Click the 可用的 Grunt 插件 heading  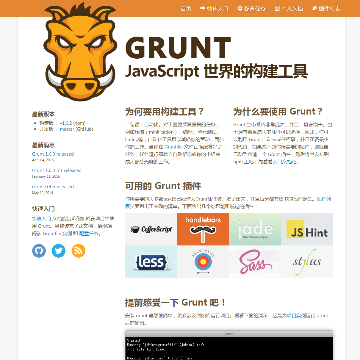pos(163,186)
